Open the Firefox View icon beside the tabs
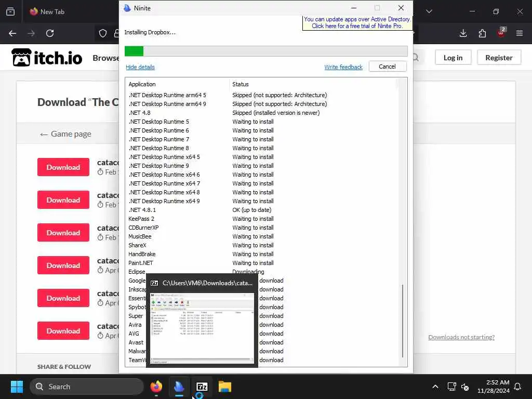The height and width of the screenshot is (399, 532). coord(10,11)
